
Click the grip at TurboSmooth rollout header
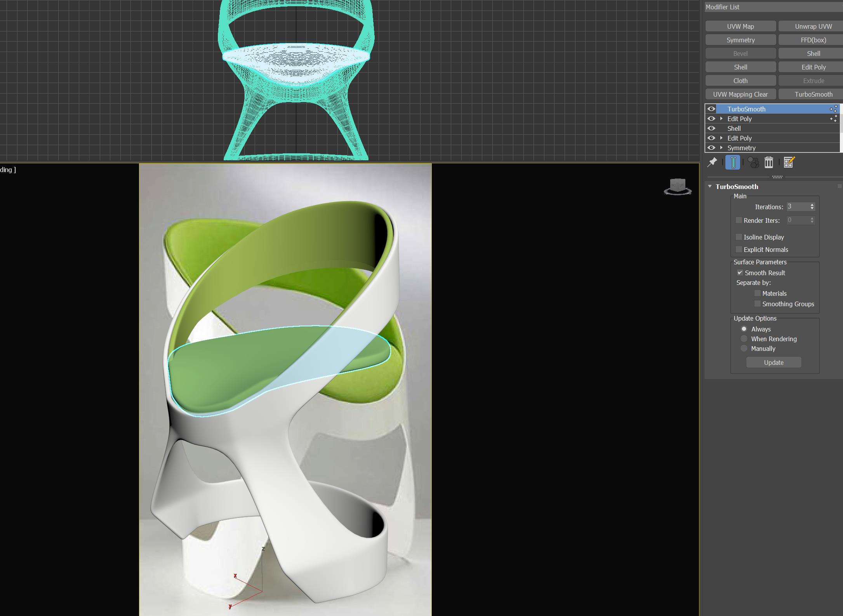click(840, 187)
